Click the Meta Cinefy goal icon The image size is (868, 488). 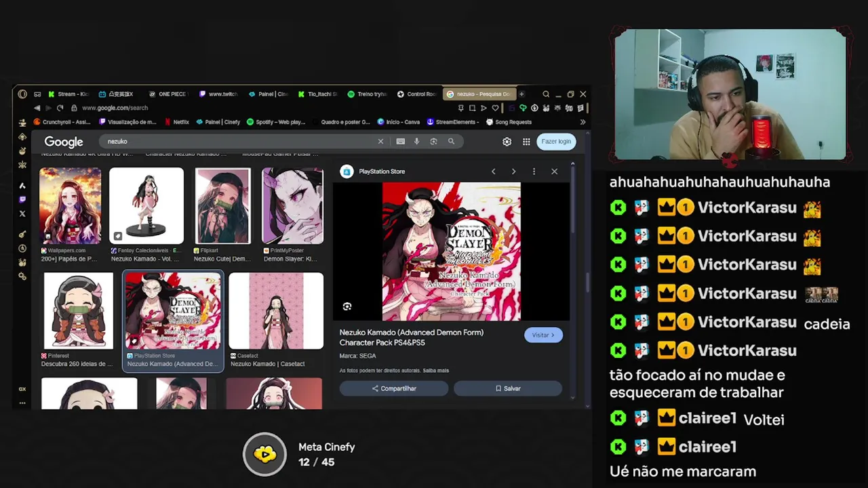click(x=264, y=454)
